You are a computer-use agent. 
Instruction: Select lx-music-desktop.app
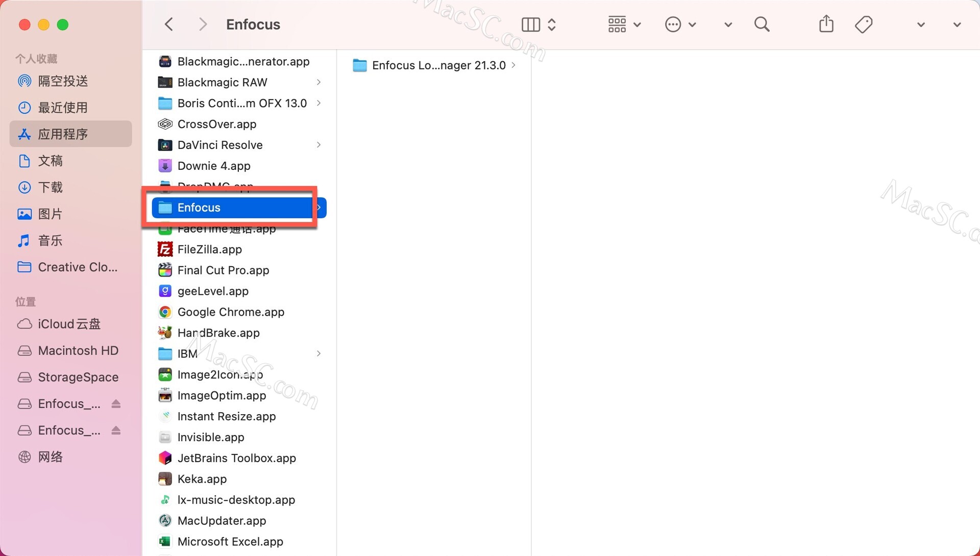(x=239, y=500)
